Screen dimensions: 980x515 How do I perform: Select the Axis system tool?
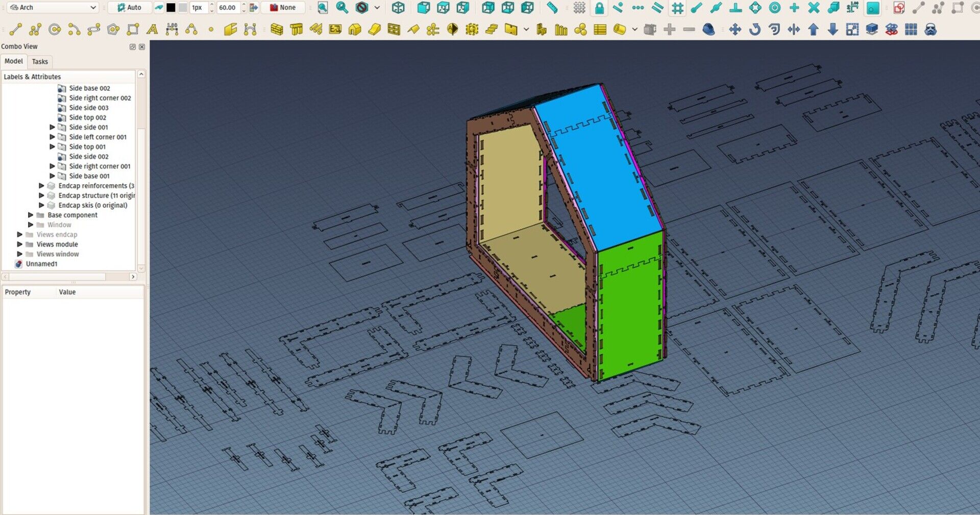tap(433, 30)
